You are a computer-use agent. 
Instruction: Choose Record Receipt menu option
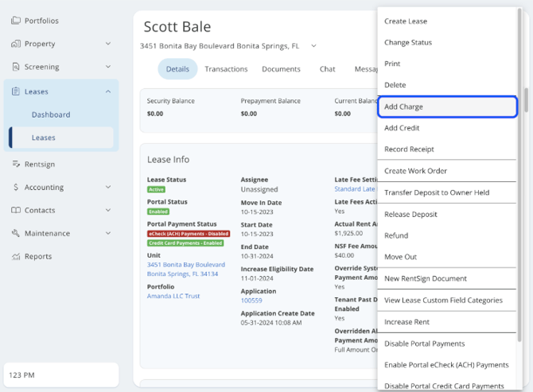pyautogui.click(x=409, y=149)
